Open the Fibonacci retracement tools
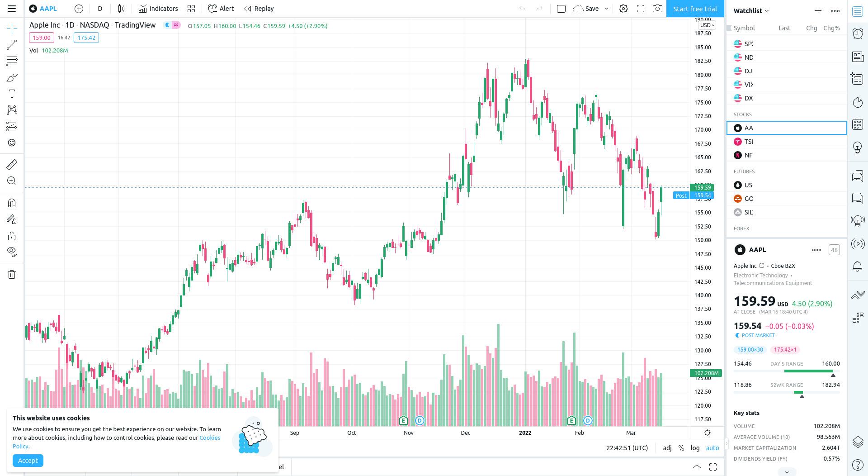 [x=12, y=61]
